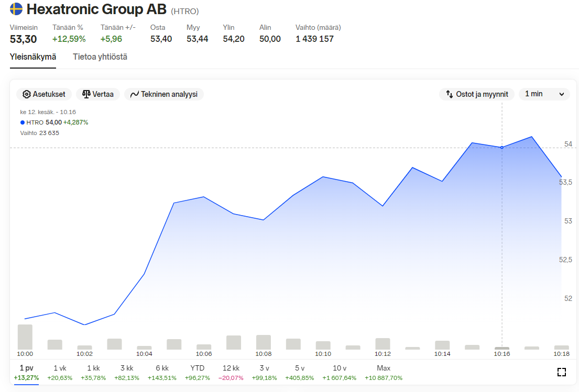Click the Vertaa compare scales icon
Screen dimensions: 579x392
point(86,94)
